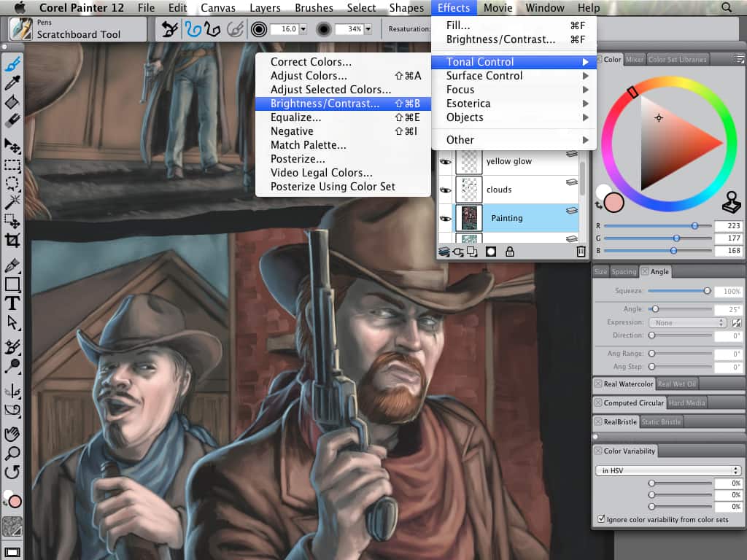Expand the Other submenu
Viewport: 747px width, 560px height.
point(514,140)
